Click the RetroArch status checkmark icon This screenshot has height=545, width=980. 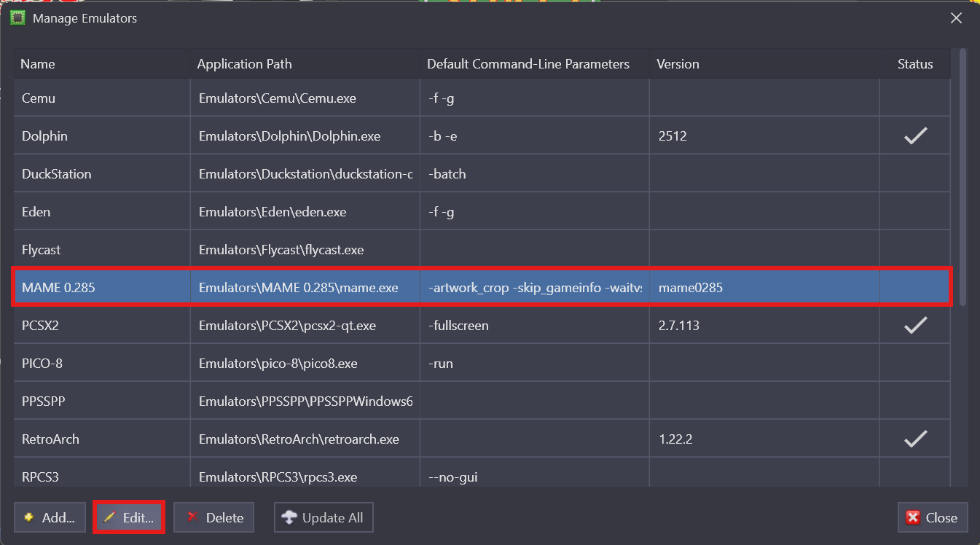click(x=915, y=439)
